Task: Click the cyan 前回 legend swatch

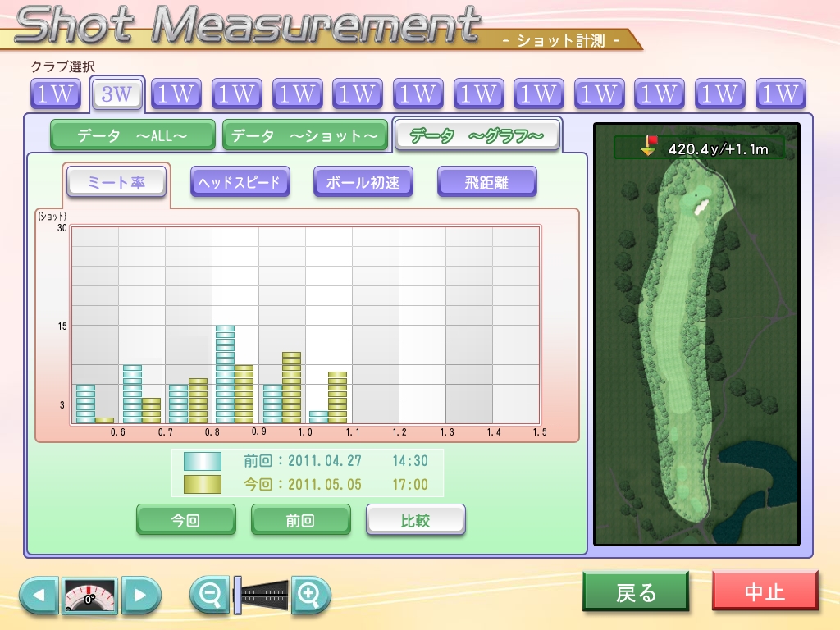Action: point(203,461)
